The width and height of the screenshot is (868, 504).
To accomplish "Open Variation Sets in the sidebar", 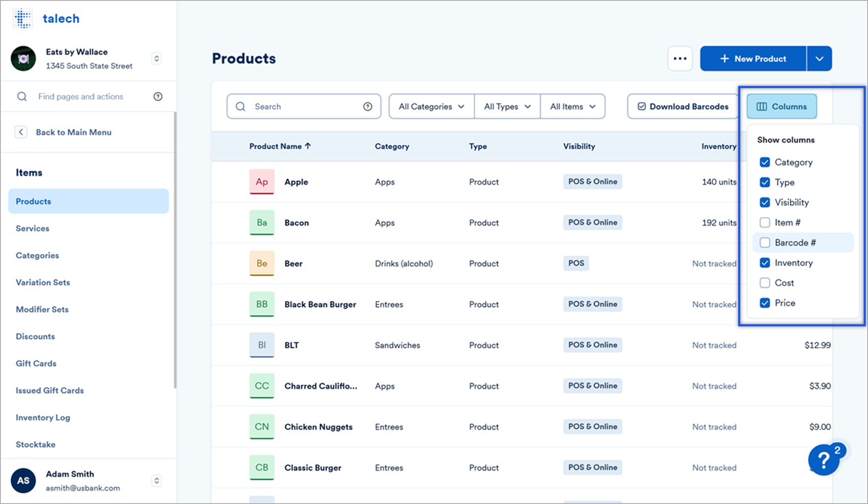I will pyautogui.click(x=43, y=282).
